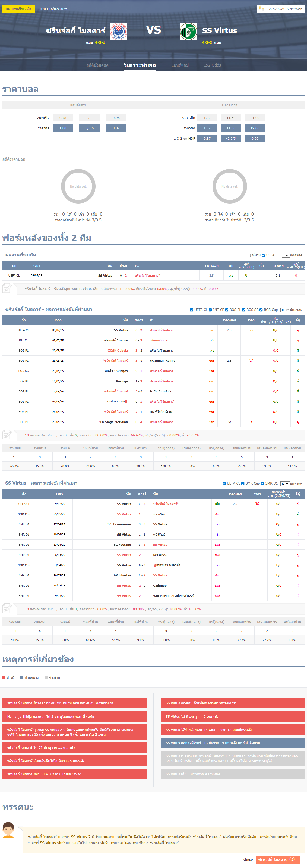Screen dimensions: 307x868
Task: Click the weather icon beside the temperature
Action: coord(261,9)
